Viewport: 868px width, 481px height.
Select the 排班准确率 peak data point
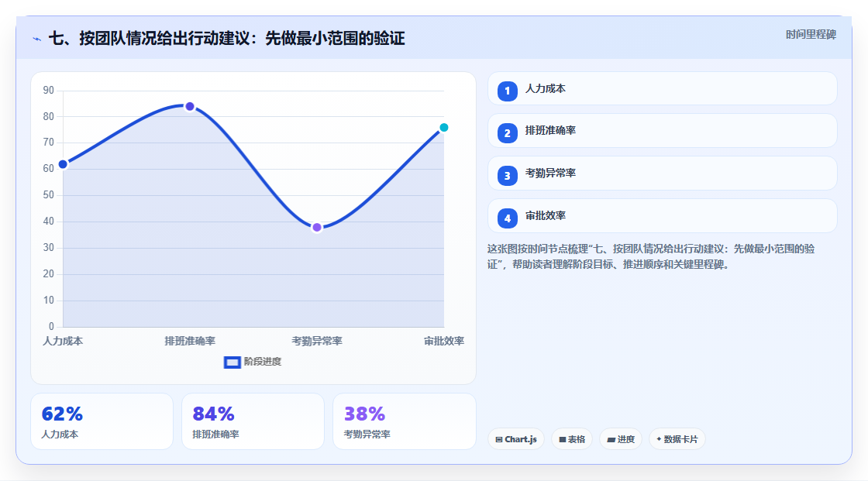pyautogui.click(x=190, y=106)
